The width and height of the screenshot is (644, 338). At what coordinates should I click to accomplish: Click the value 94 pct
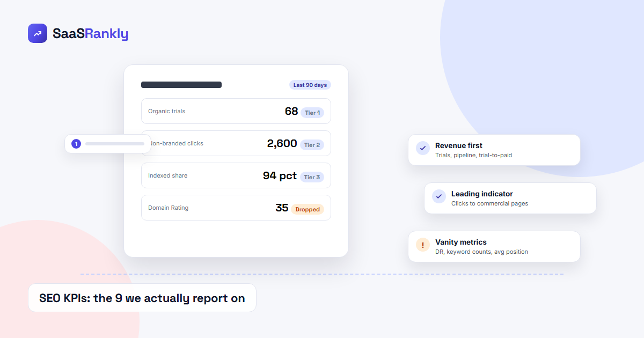[x=280, y=175]
